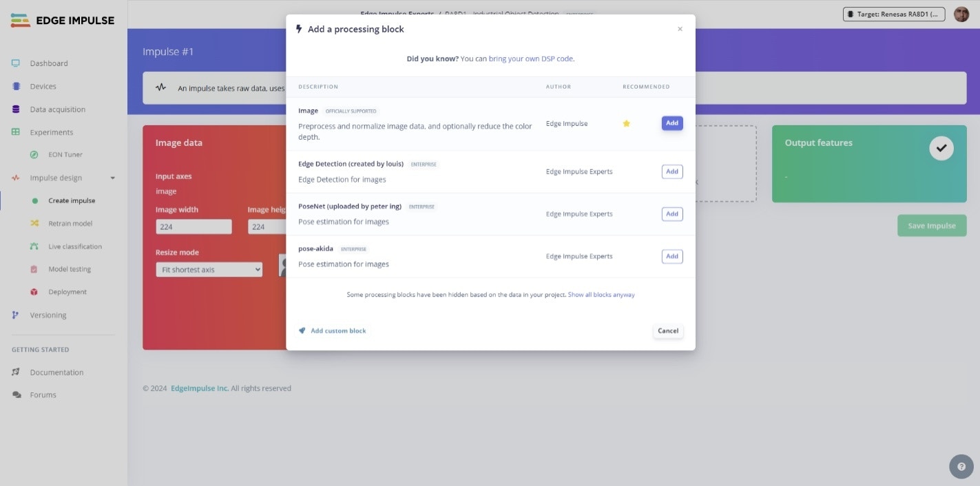Cancel the processing block dialog
This screenshot has width=980, height=486.
click(668, 331)
